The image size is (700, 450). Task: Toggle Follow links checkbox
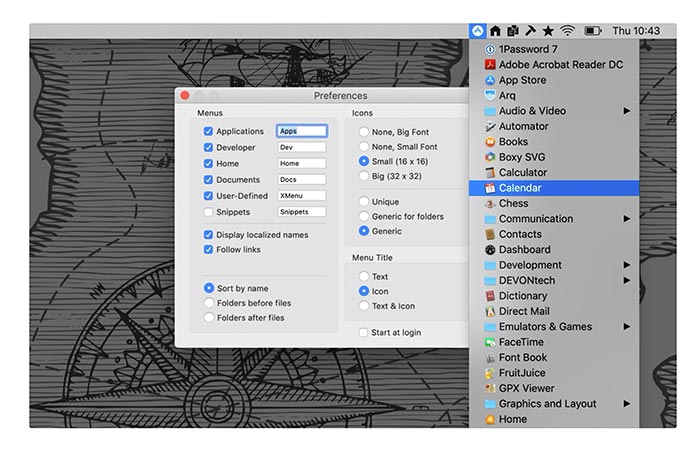tap(208, 250)
